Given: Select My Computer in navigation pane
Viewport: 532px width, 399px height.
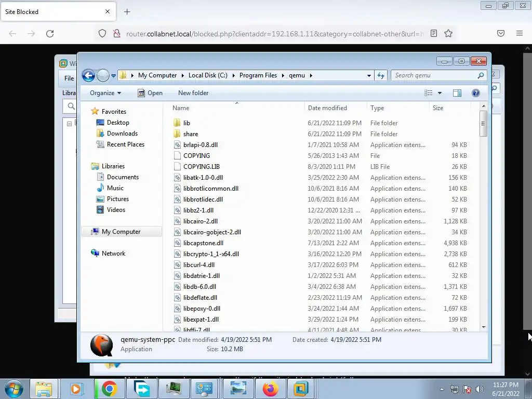Looking at the screenshot, I should 121,231.
